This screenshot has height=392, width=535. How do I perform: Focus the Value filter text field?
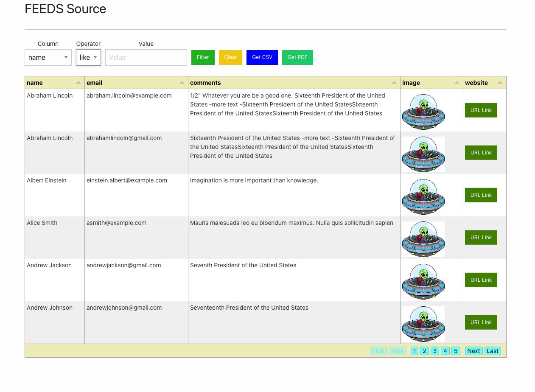click(146, 57)
